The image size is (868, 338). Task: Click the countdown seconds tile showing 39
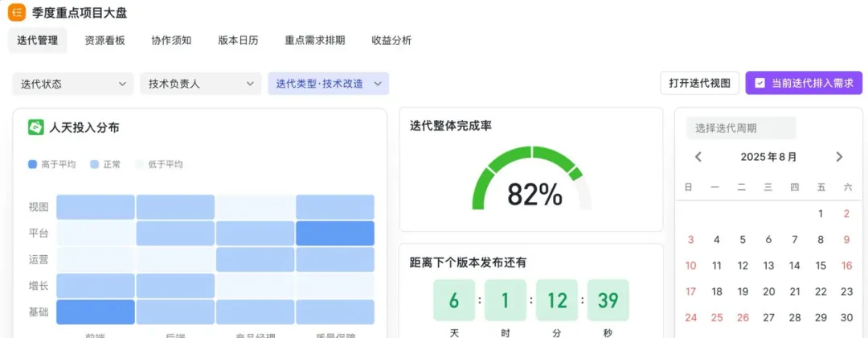click(x=608, y=300)
